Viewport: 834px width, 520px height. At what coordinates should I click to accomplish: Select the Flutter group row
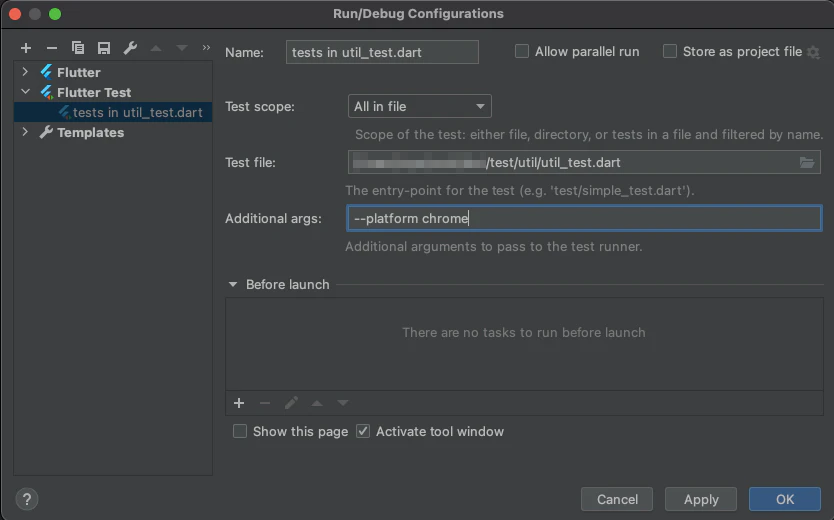(113, 72)
